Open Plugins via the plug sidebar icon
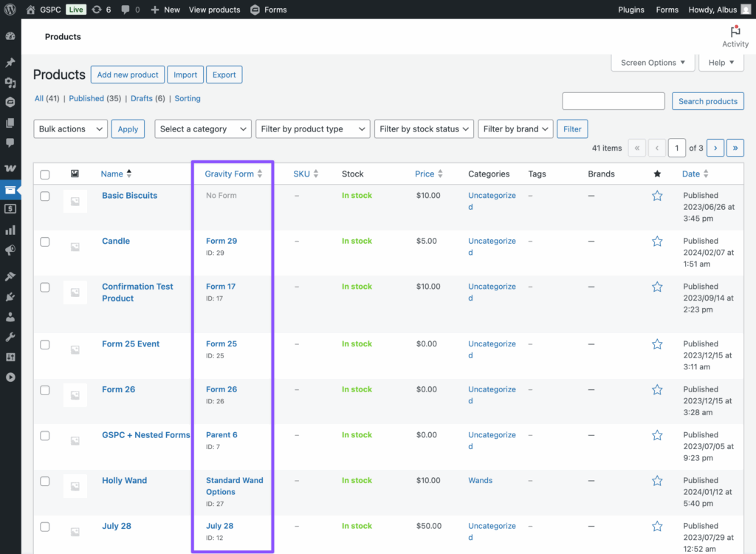This screenshot has height=554, width=756. tap(10, 296)
